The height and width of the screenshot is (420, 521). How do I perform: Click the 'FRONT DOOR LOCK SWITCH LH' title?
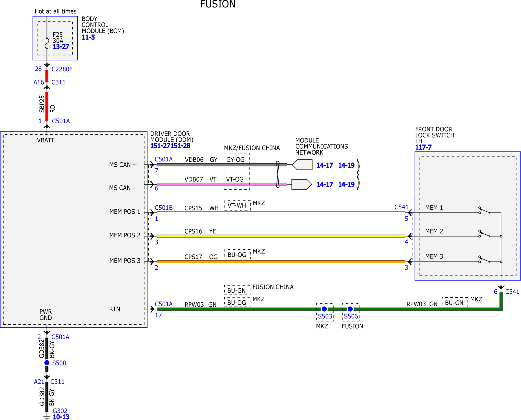click(435, 135)
